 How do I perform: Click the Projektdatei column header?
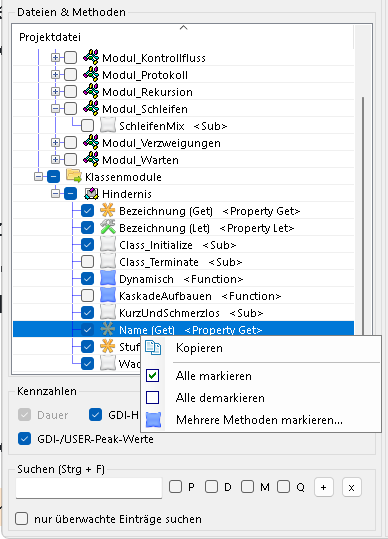(x=184, y=37)
